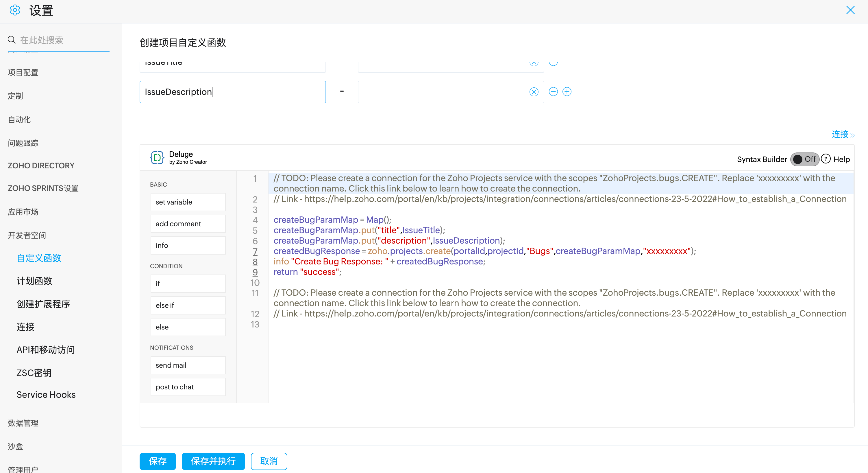This screenshot has width=868, height=473.
Task: Open 自动化 sidebar section
Action: click(x=19, y=120)
